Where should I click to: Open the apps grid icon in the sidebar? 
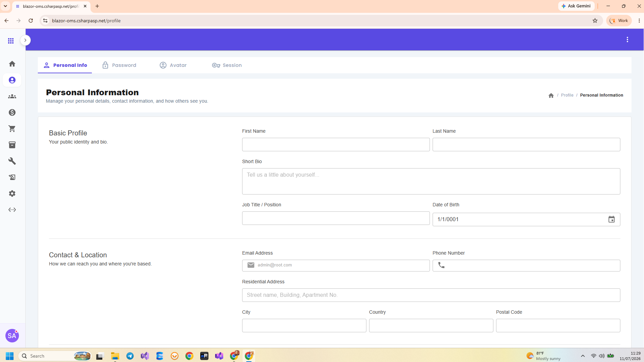click(11, 41)
